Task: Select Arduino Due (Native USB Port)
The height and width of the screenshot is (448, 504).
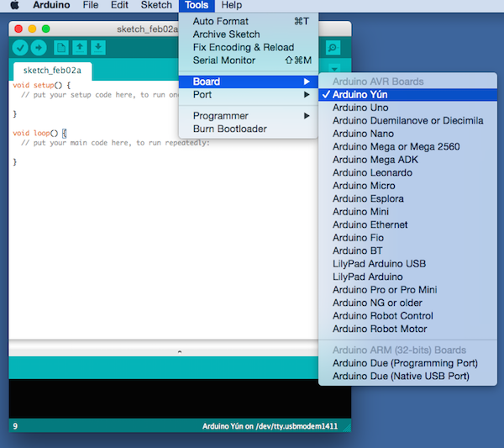Action: (x=407, y=377)
